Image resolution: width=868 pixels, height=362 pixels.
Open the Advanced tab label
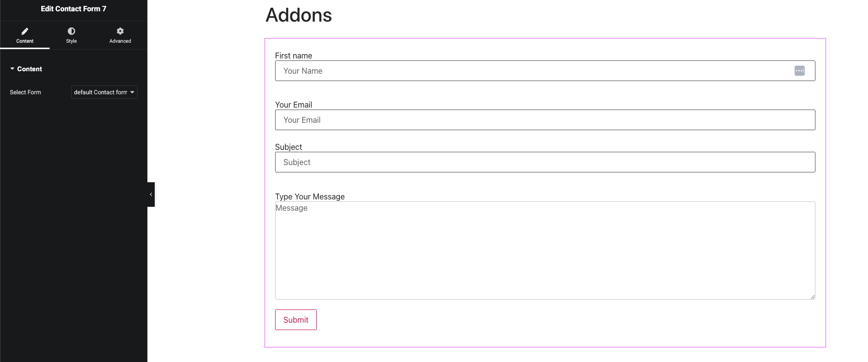tap(120, 41)
